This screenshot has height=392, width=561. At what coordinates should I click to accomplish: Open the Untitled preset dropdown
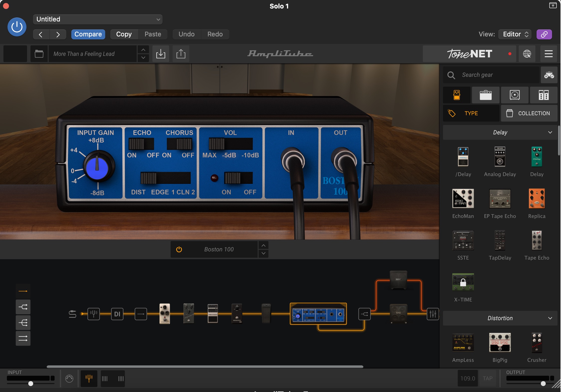tap(97, 19)
